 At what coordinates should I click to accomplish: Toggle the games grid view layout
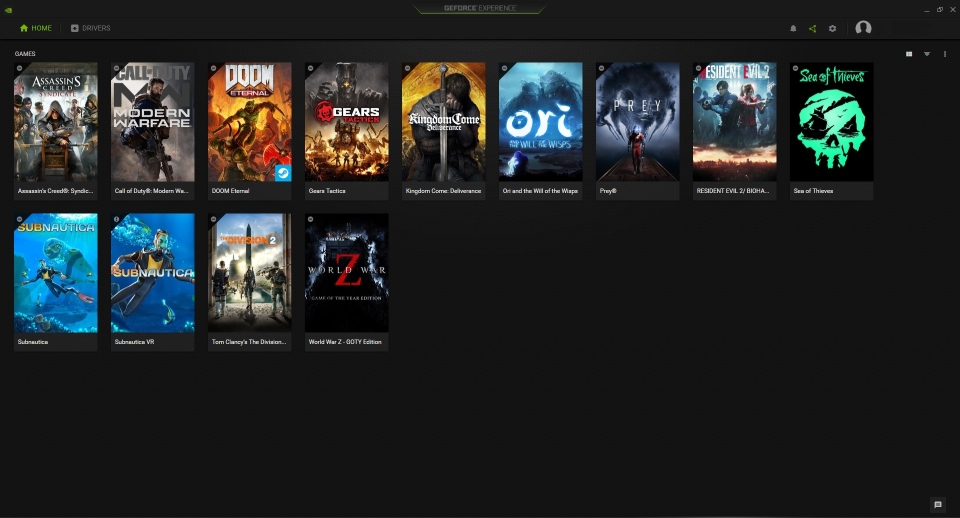909,54
